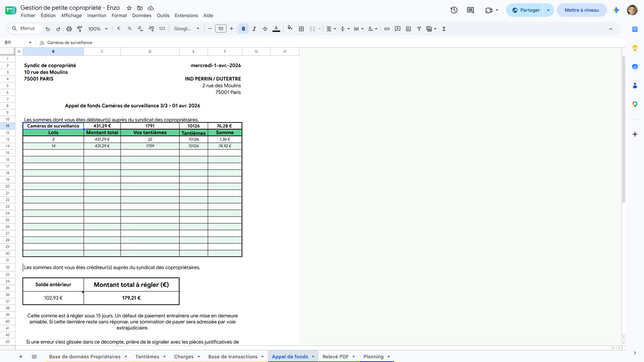Click the font size input field

(x=221, y=29)
